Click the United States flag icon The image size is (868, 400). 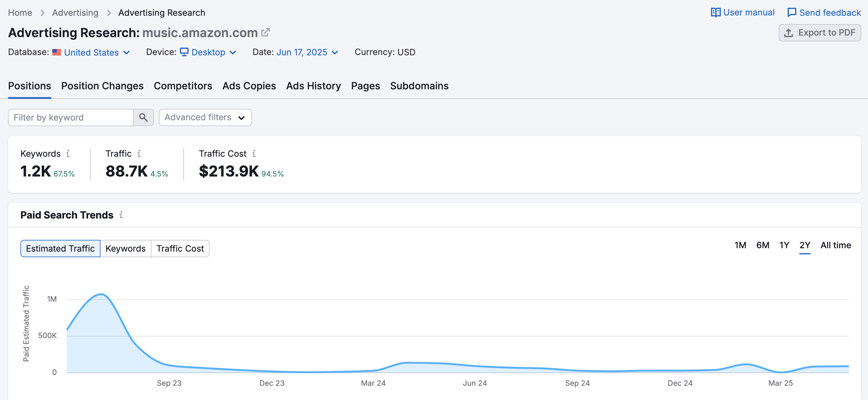(57, 52)
